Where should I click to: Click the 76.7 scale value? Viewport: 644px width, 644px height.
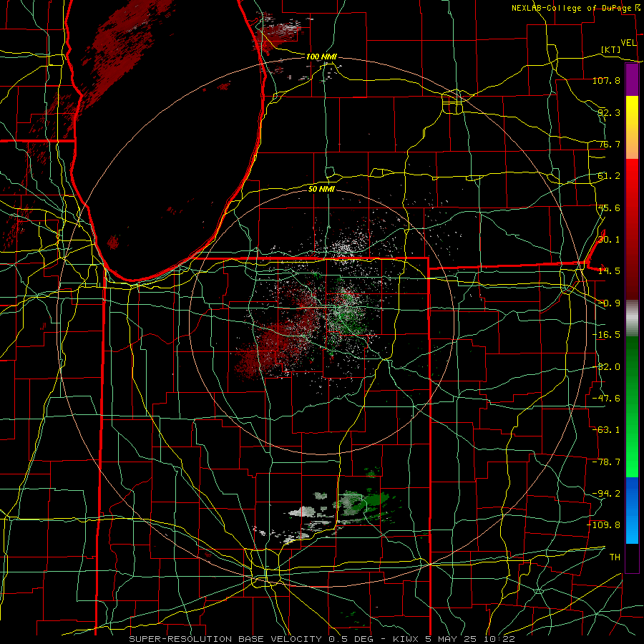(x=609, y=144)
